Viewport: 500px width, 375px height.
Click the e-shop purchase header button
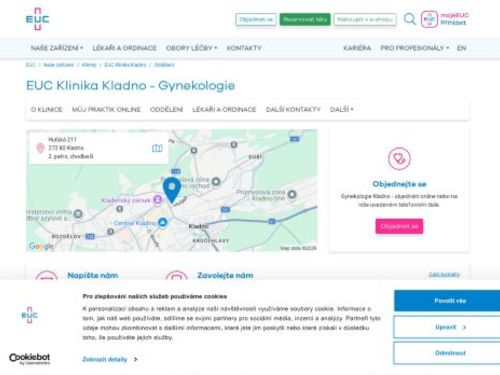tap(365, 19)
